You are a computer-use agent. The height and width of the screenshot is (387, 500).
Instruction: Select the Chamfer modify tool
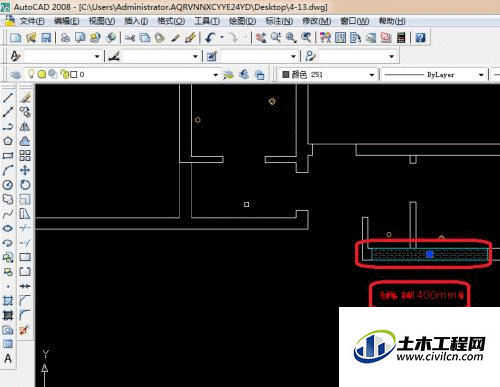pyautogui.click(x=25, y=301)
